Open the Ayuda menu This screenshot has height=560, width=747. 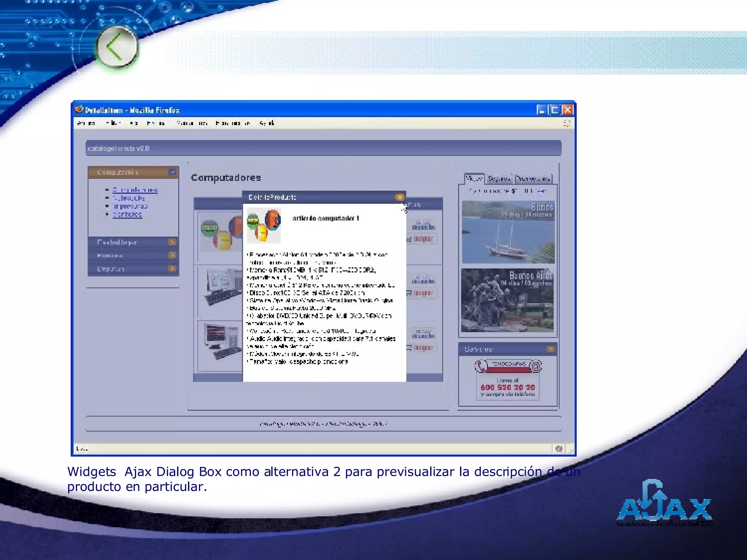coord(267,123)
